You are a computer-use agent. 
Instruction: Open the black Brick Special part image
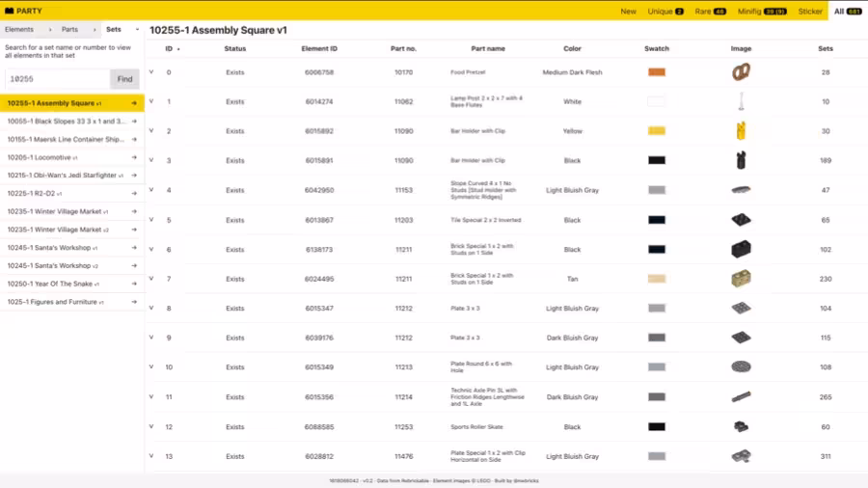pyautogui.click(x=741, y=249)
